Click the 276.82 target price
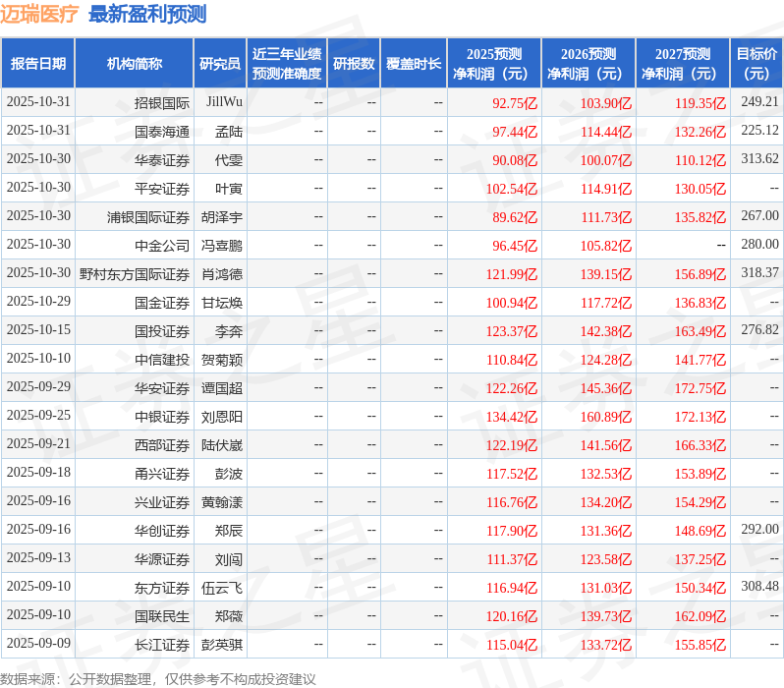The height and width of the screenshot is (688, 784). (x=759, y=330)
